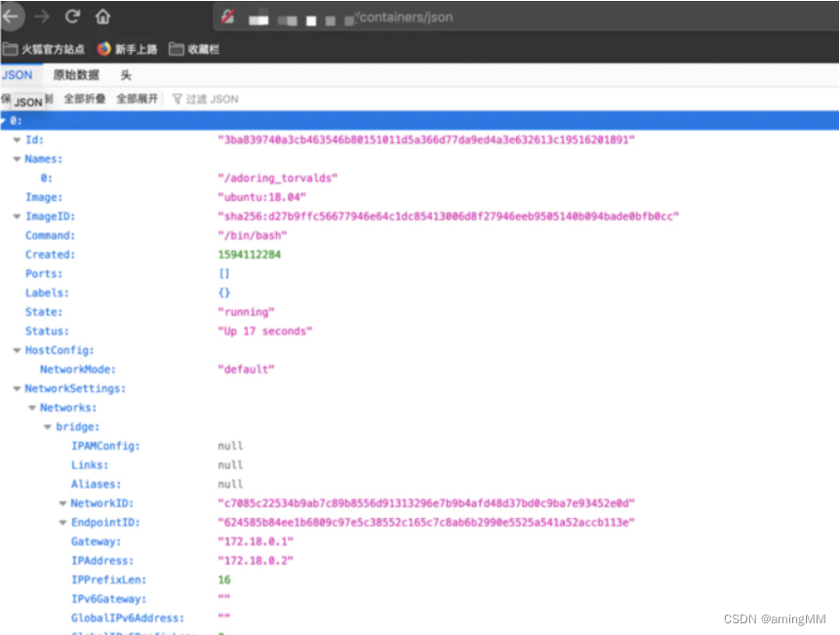Collapse the Names node arrow
Screen dimensions: 840x635
[x=17, y=159]
